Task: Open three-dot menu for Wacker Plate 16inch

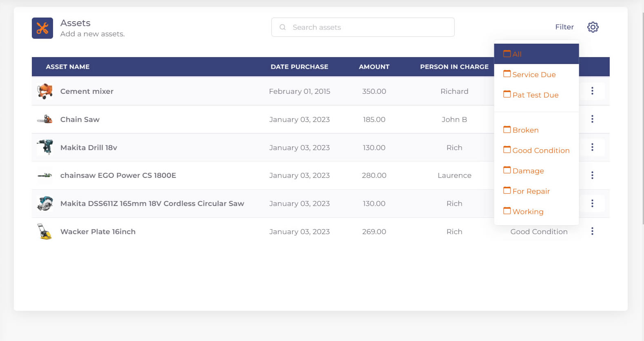Action: 592,231
